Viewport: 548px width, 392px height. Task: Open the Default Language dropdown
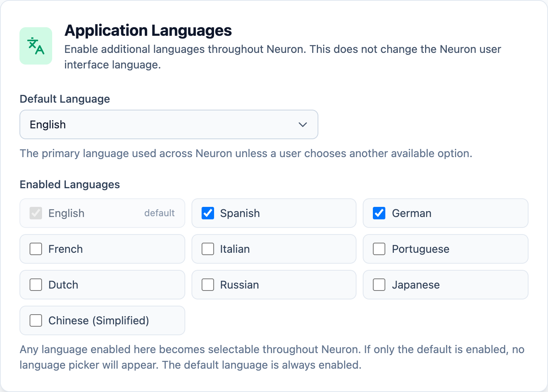click(169, 124)
